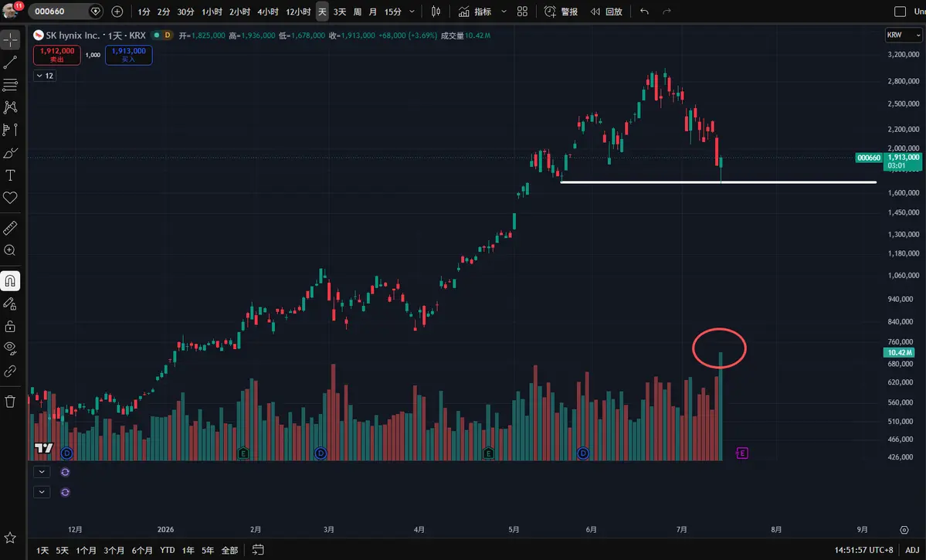Click the 1,912,000 卖出 sell button

tap(56, 55)
